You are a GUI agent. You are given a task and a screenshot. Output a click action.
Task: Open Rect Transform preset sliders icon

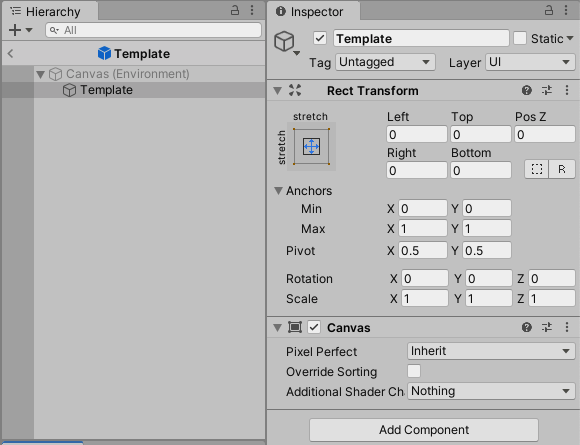(547, 90)
